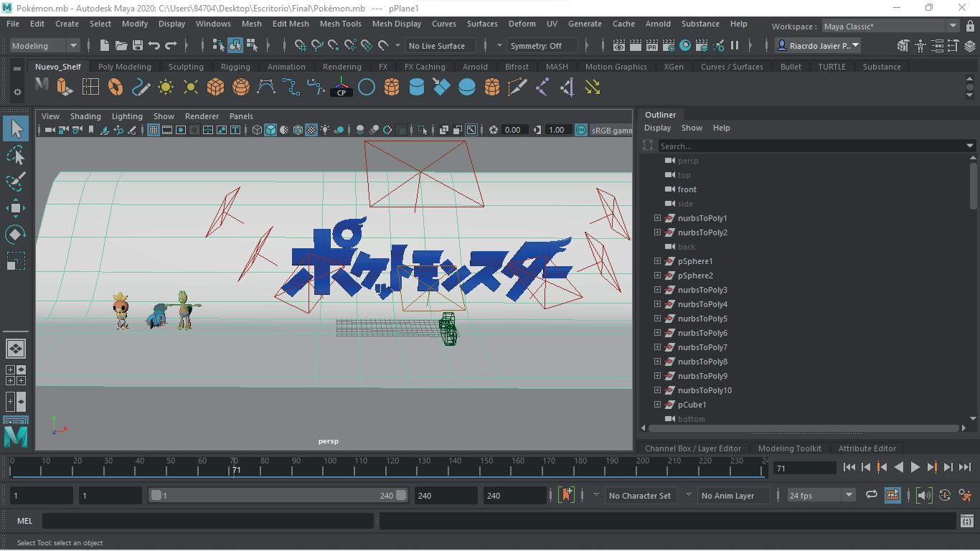Go to start of playback range
980x551 pixels.
click(x=849, y=467)
